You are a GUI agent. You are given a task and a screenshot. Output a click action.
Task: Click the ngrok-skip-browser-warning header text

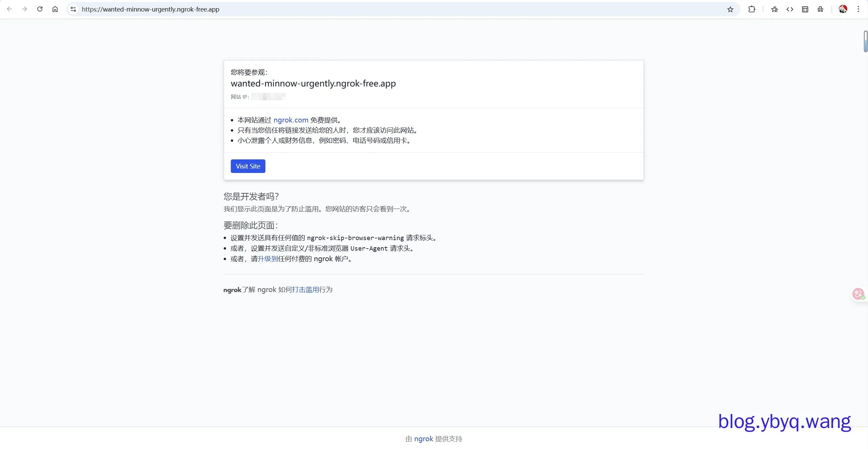click(355, 238)
